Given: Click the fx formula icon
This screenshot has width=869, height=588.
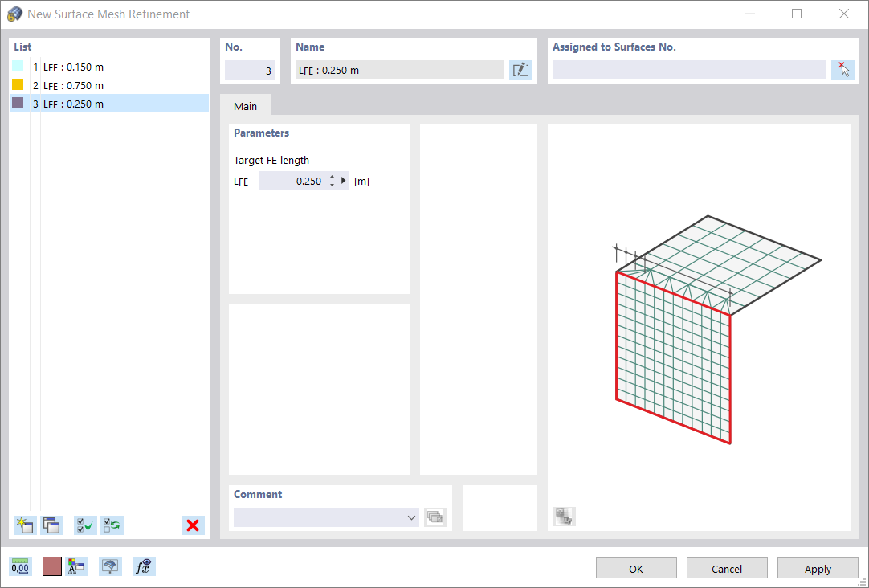Looking at the screenshot, I should (144, 566).
